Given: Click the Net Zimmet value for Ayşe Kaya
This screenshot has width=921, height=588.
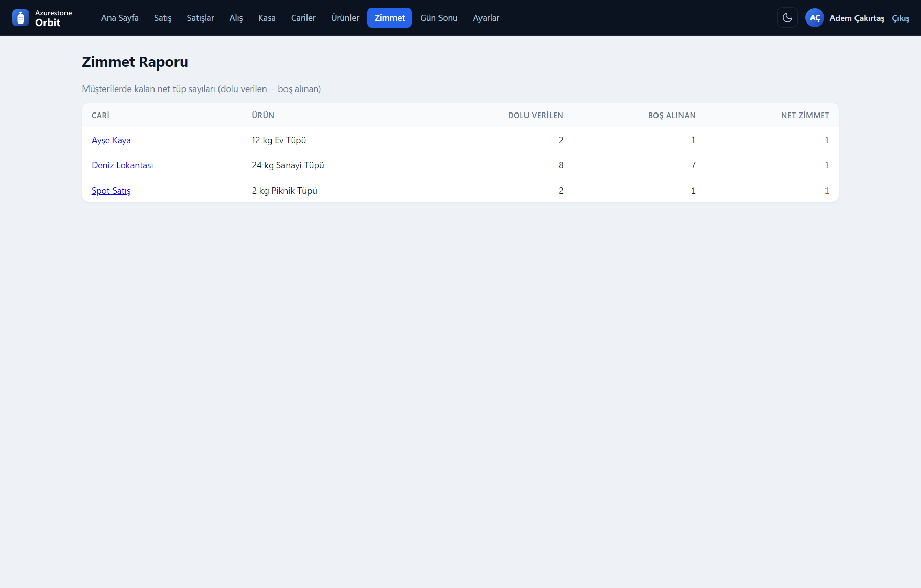Looking at the screenshot, I should 827,140.
